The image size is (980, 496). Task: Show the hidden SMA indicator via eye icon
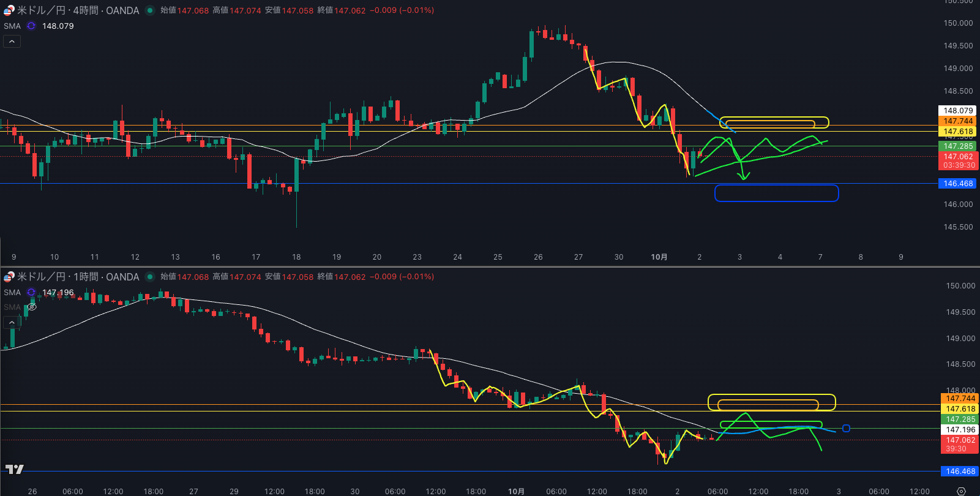coord(32,307)
